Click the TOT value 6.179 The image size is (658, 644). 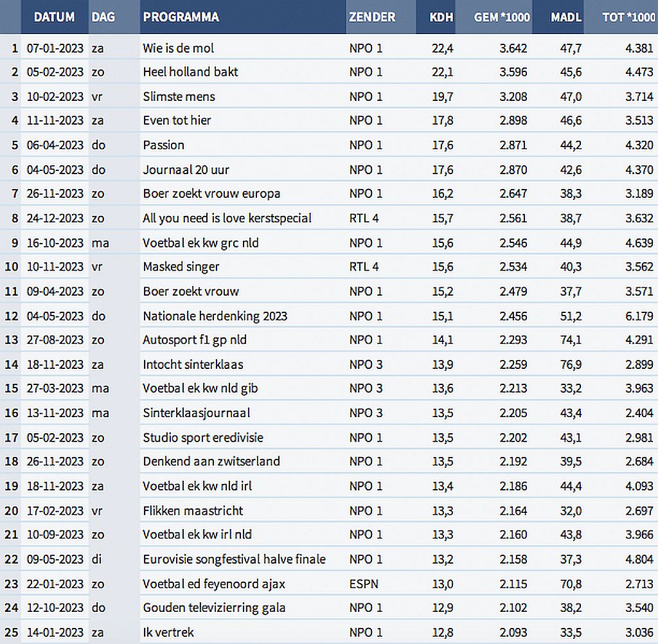639,316
